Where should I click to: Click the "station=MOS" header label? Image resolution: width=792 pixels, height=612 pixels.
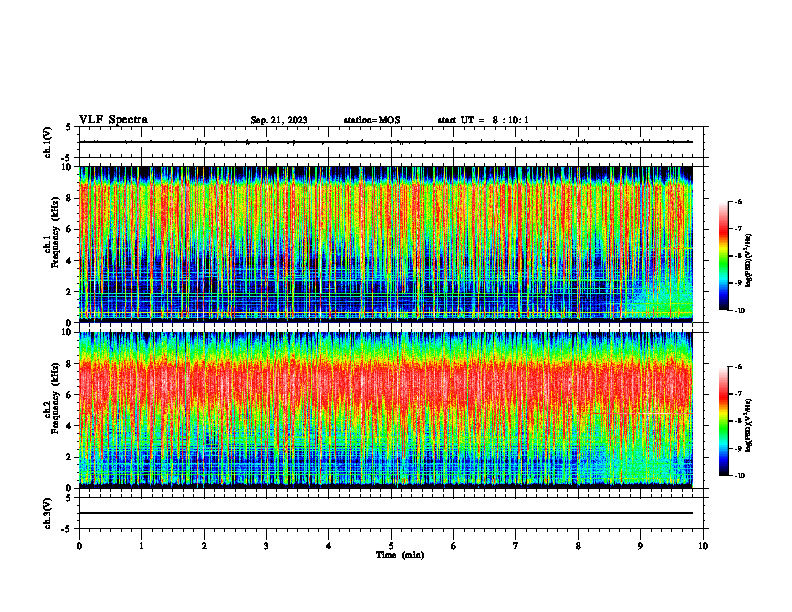coord(372,120)
